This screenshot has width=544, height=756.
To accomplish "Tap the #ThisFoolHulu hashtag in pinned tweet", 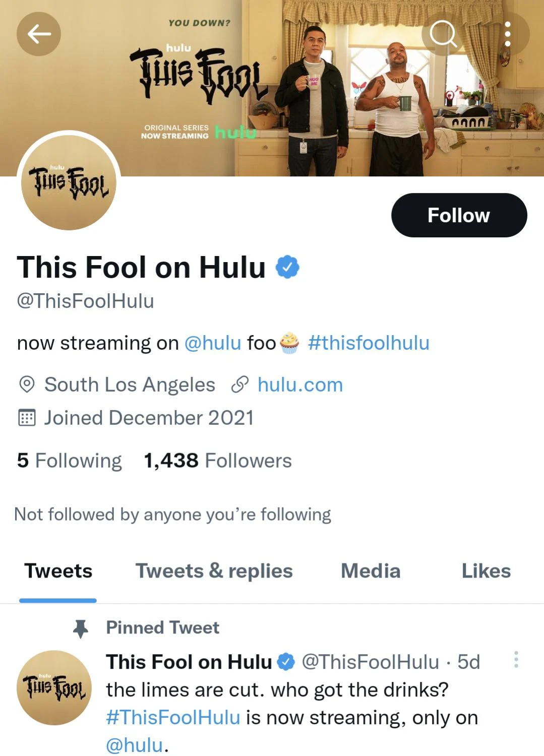I will (x=173, y=718).
